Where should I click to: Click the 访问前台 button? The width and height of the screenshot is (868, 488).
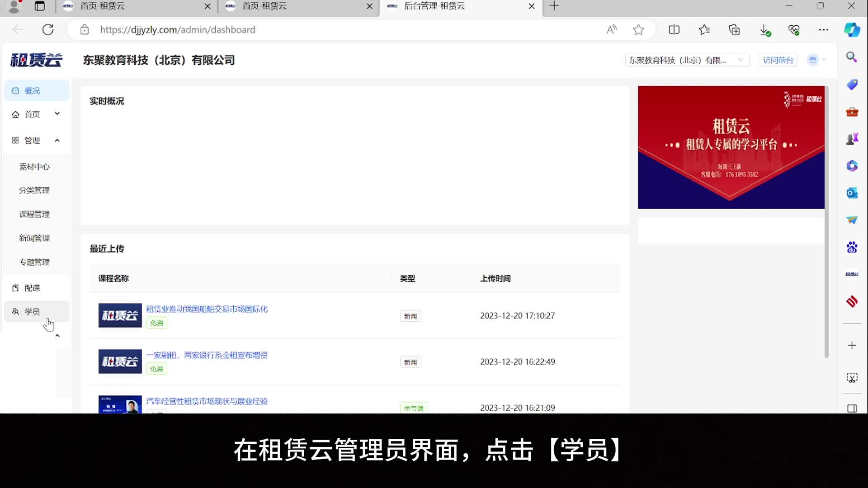pos(778,60)
